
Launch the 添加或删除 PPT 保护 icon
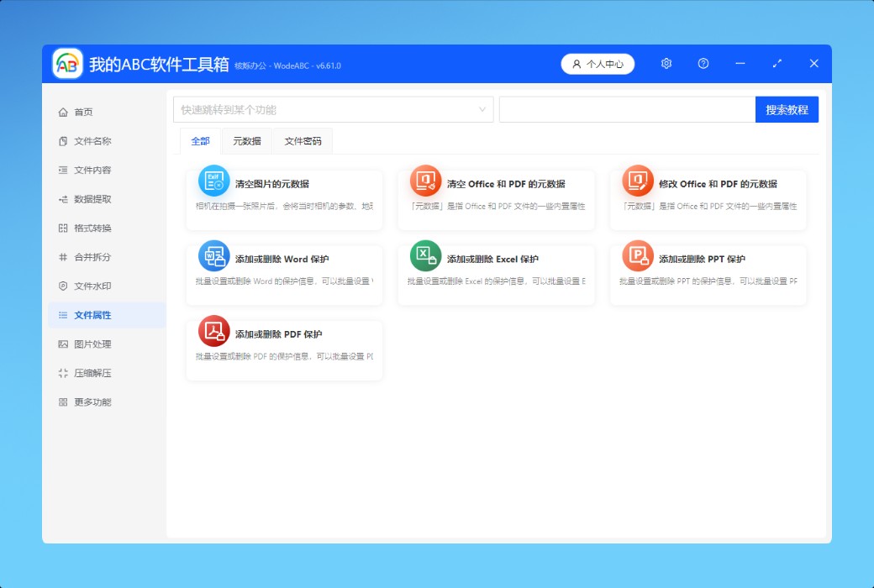(637, 255)
